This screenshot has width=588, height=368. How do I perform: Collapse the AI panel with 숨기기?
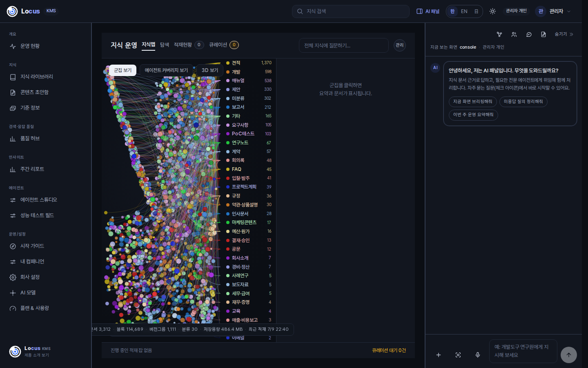coord(564,34)
